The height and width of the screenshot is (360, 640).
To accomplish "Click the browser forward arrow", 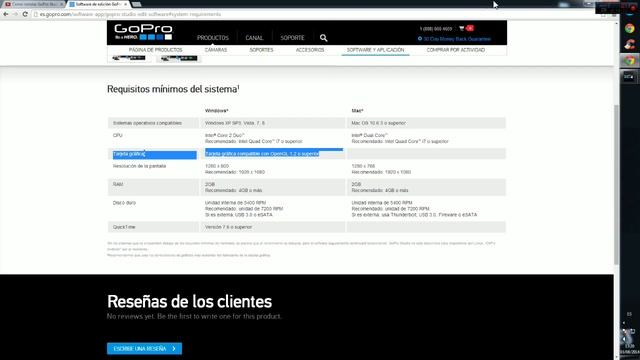I will click(x=16, y=14).
